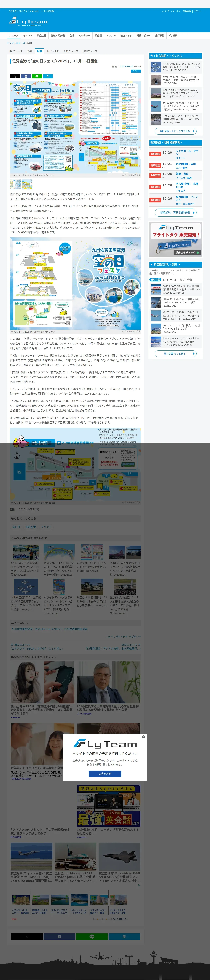Click the PageTop arrow in the footer
210x980 pixels.
click(170, 962)
